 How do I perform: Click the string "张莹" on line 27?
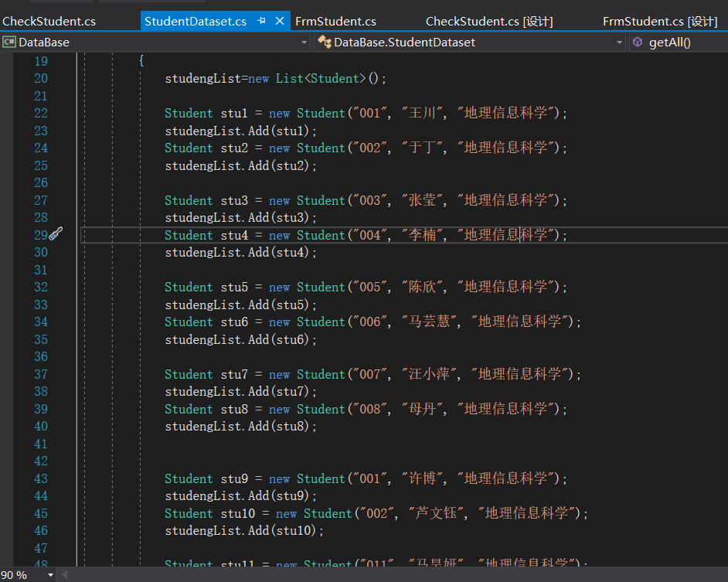(x=422, y=201)
